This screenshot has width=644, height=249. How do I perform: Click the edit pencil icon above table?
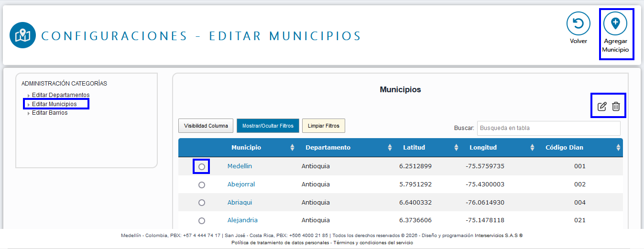(x=602, y=107)
